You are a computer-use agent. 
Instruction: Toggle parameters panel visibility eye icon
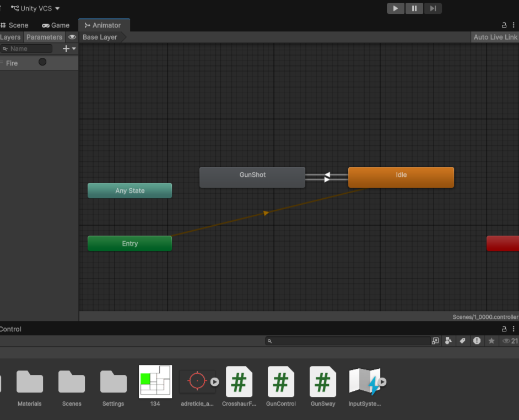72,37
